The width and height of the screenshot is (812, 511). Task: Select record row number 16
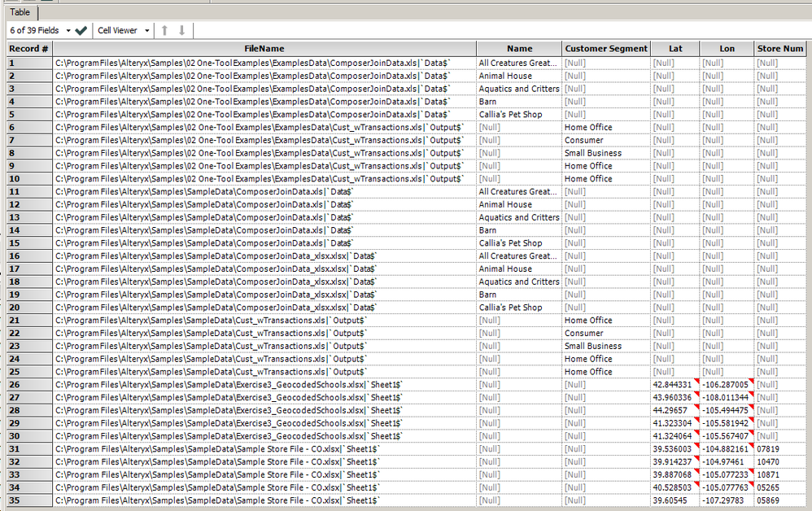coord(29,256)
